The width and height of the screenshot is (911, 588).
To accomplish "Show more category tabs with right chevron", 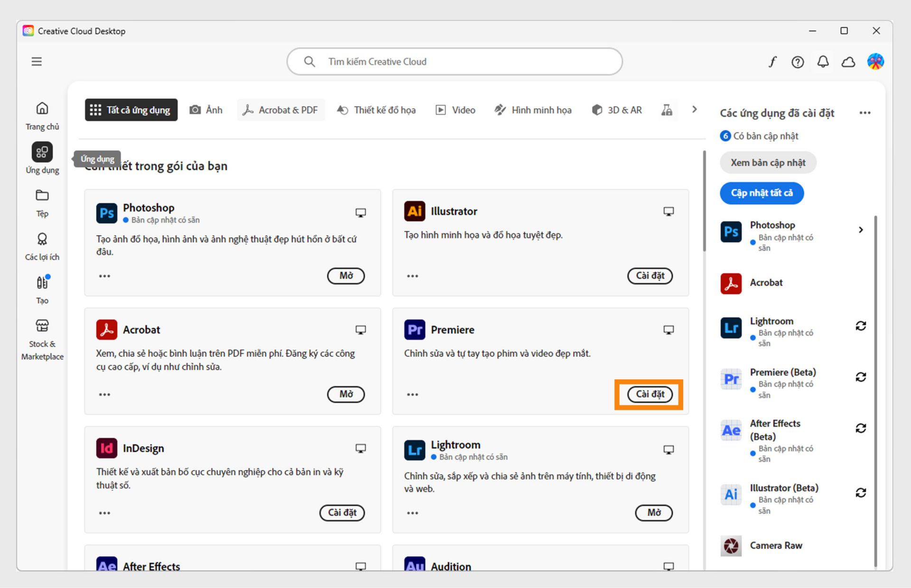I will [x=694, y=110].
